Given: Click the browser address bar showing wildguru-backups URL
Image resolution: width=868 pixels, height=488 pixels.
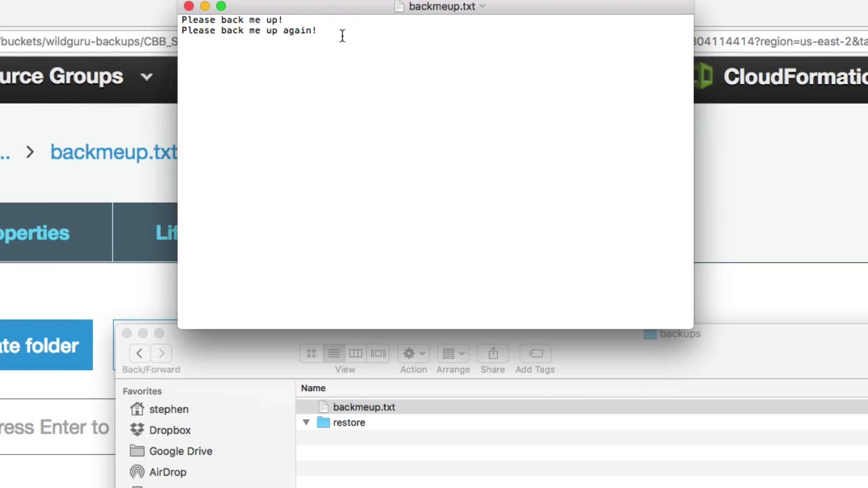Looking at the screenshot, I should pyautogui.click(x=89, y=41).
